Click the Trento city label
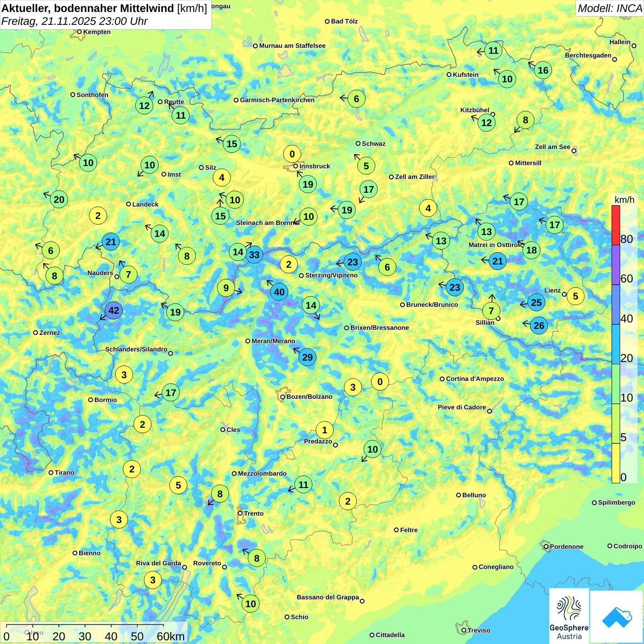This screenshot has height=644, width=644. [x=254, y=513]
